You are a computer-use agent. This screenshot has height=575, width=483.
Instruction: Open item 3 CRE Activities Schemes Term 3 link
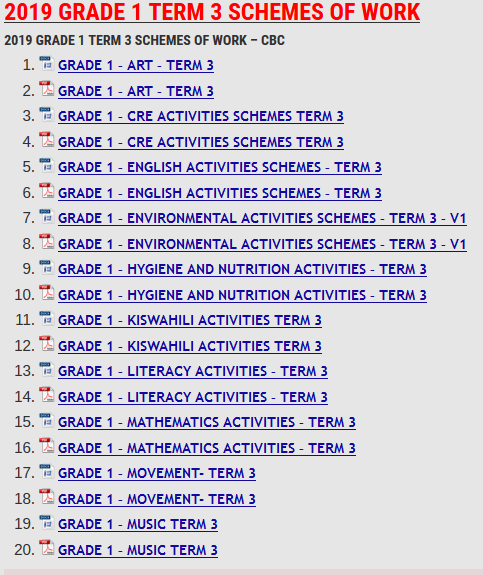coord(201,116)
